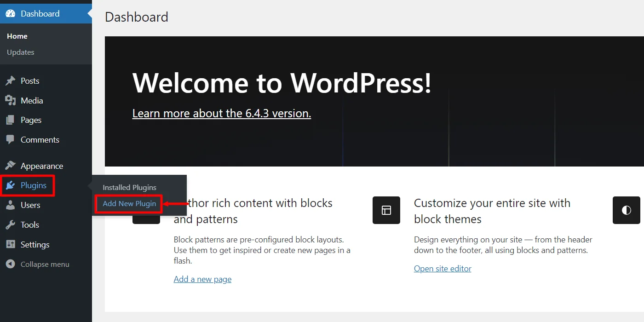Choose Add New Plugin from flyout
Image resolution: width=644 pixels, height=322 pixels.
[x=129, y=204]
